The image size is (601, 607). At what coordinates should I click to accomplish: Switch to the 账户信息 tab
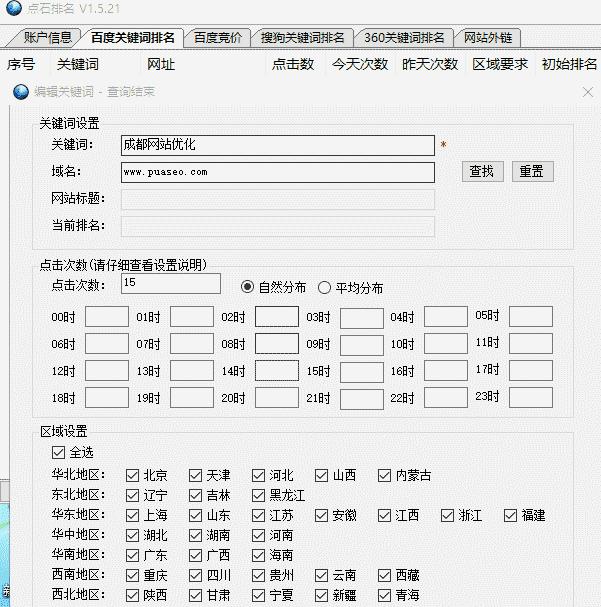click(47, 38)
